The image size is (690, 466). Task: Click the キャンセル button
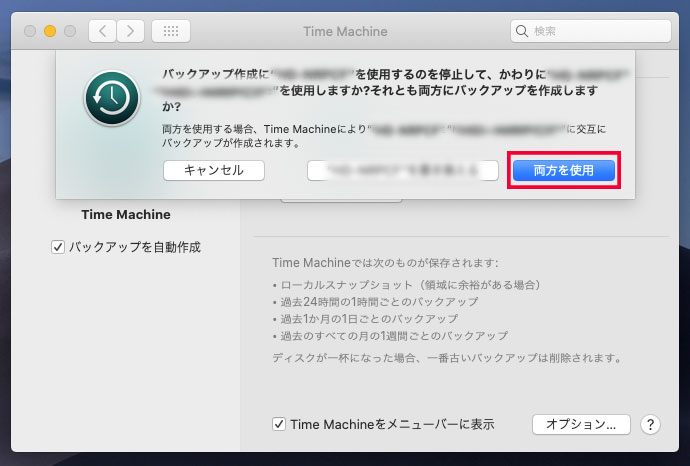(214, 170)
